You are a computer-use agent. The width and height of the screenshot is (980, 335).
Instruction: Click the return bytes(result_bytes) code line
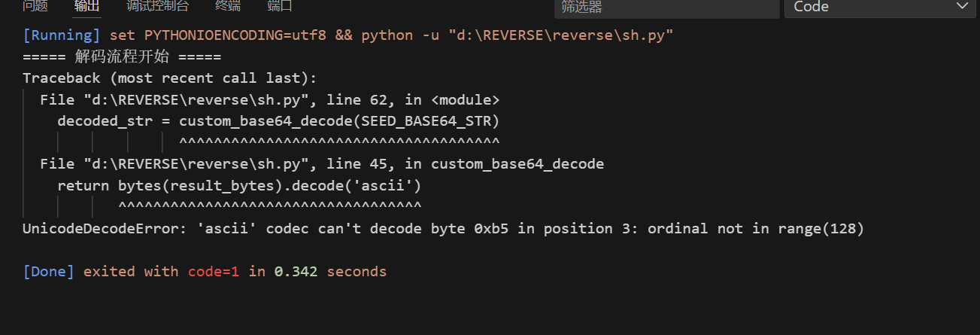click(238, 185)
